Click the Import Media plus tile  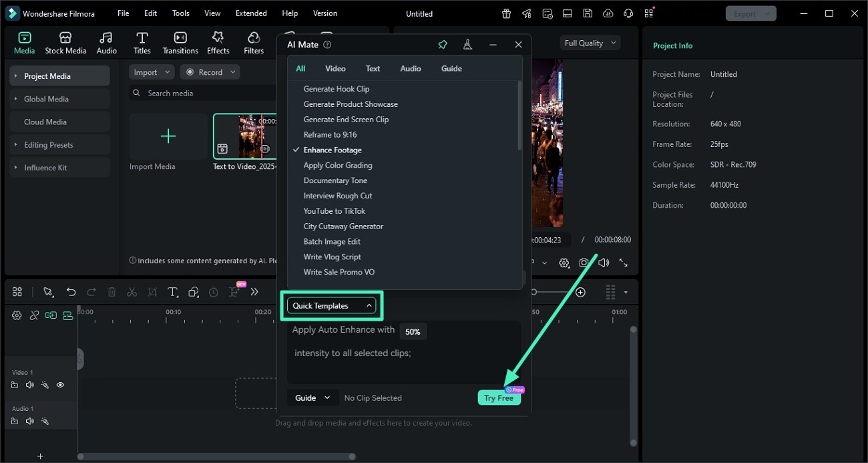click(x=168, y=136)
